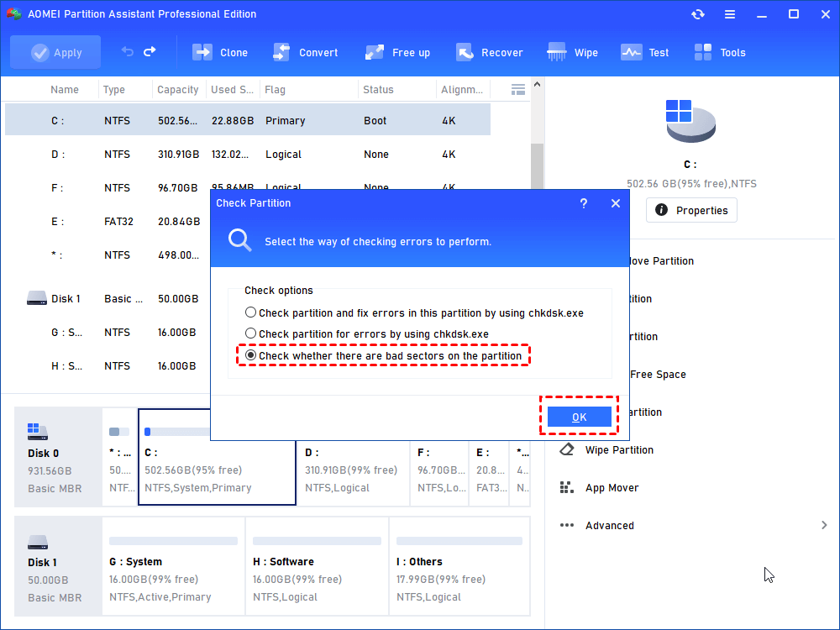The width and height of the screenshot is (840, 630).
Task: Select the Disk 0 icon in disk map
Action: [x=38, y=431]
